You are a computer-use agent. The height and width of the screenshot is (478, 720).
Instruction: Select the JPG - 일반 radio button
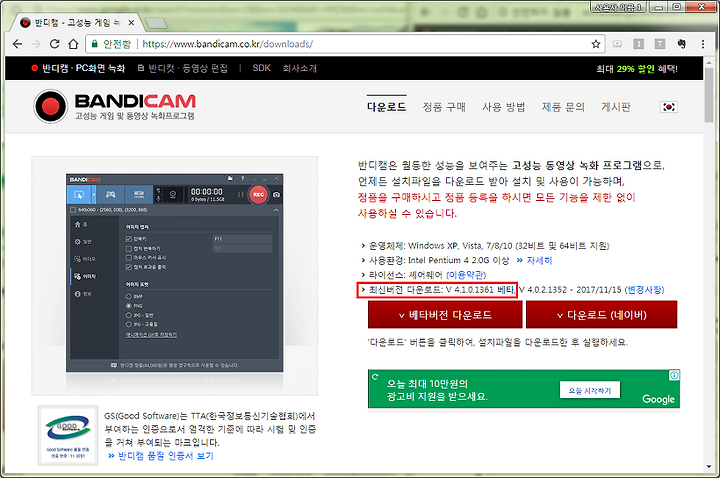[129, 315]
